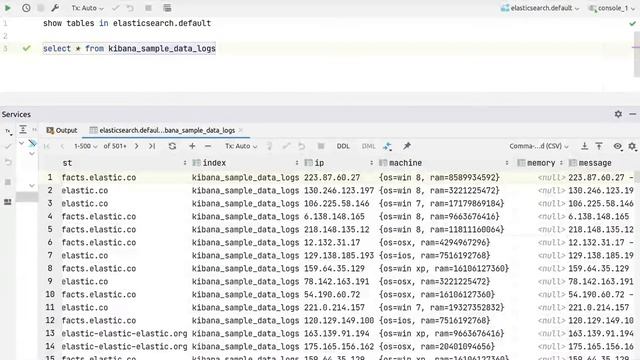
Task: Click the editor line with show tables in elasticsearch.default
Action: point(127,23)
